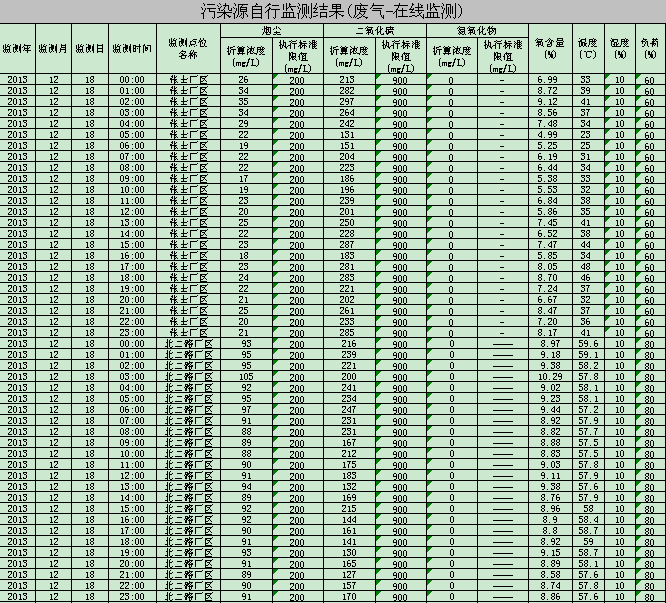Select the sulfur dioxide value 131 cell
The image size is (666, 603).
[350, 135]
